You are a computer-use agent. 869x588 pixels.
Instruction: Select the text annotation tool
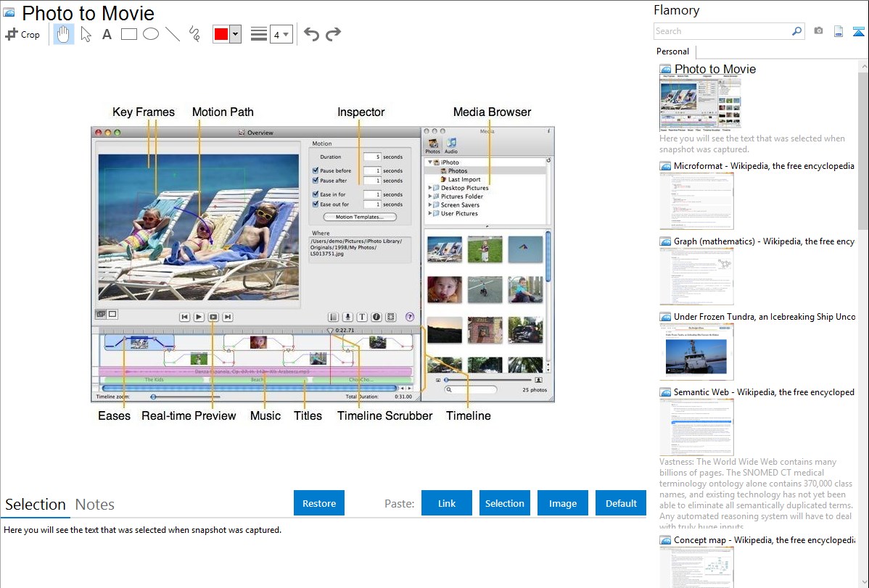click(x=107, y=34)
